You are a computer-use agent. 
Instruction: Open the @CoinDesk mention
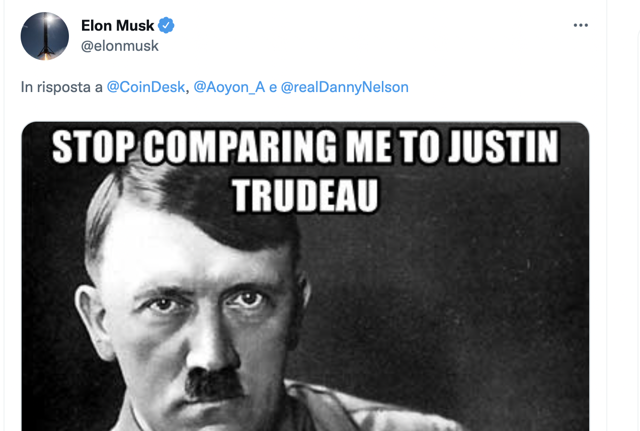(x=146, y=87)
